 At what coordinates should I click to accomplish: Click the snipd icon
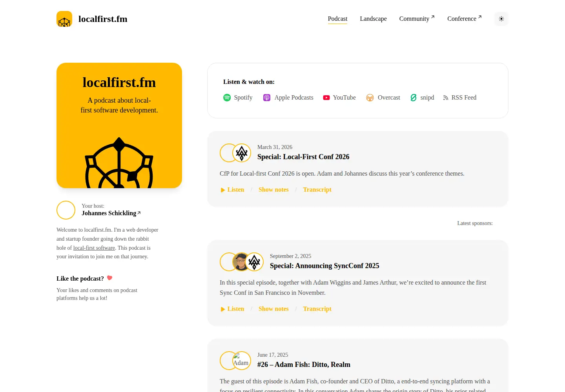coord(414,98)
